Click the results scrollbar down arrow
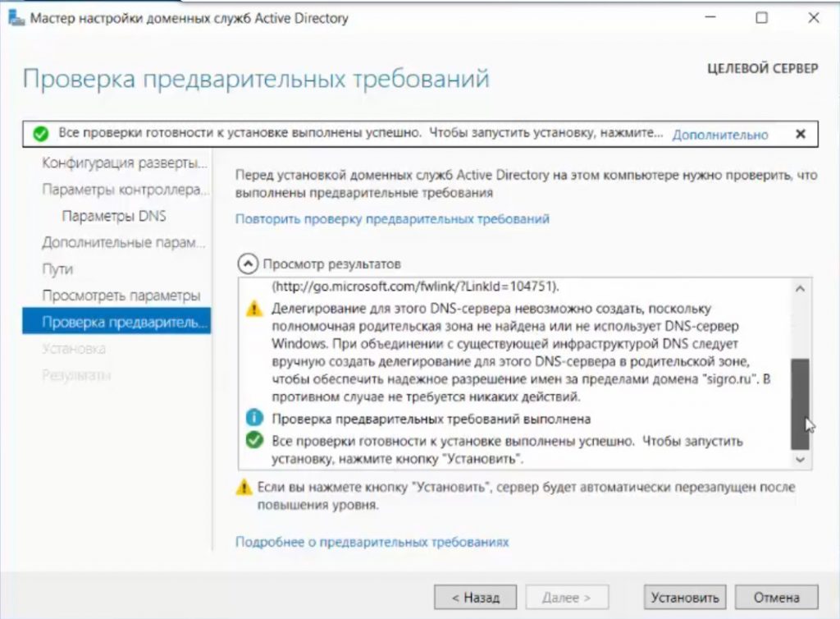Image resolution: width=840 pixels, height=619 pixels. (801, 460)
